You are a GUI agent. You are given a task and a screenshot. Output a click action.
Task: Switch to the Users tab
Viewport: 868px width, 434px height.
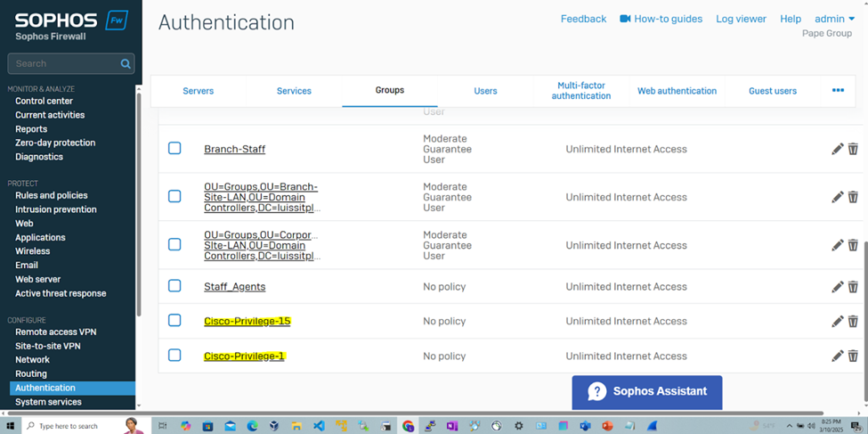485,91
